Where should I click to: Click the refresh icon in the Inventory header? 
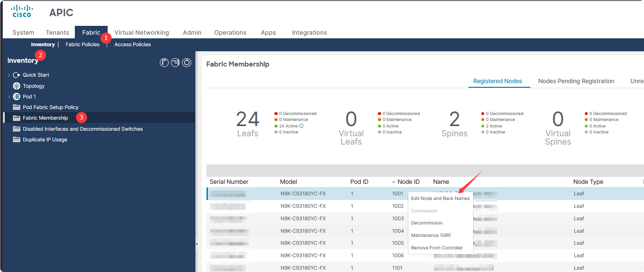point(187,62)
